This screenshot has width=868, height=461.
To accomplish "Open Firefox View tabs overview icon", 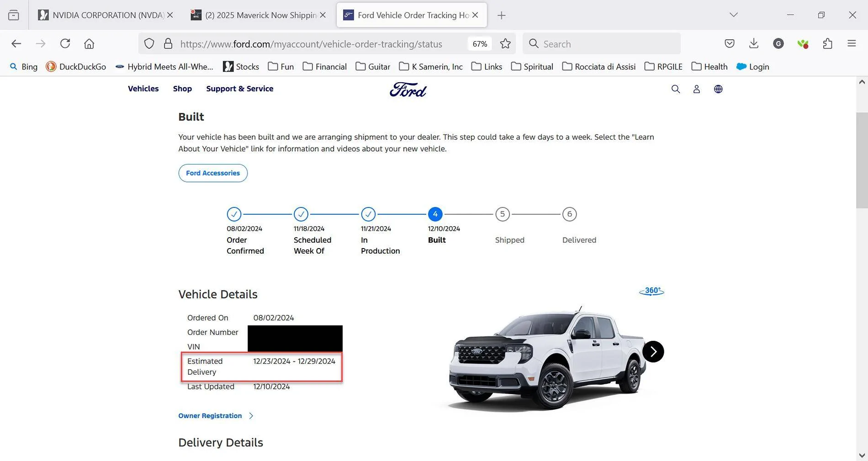I will coord(14,15).
